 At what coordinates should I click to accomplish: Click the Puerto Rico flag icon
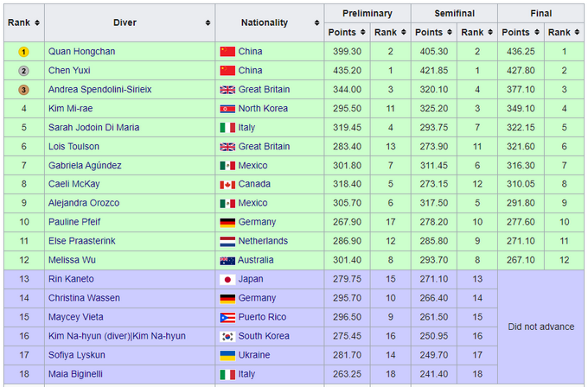coord(227,317)
